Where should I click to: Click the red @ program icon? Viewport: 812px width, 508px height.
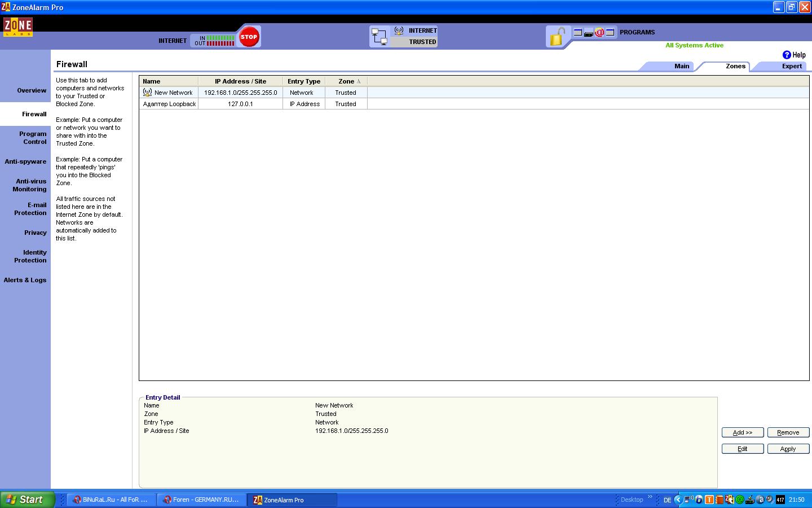click(599, 33)
